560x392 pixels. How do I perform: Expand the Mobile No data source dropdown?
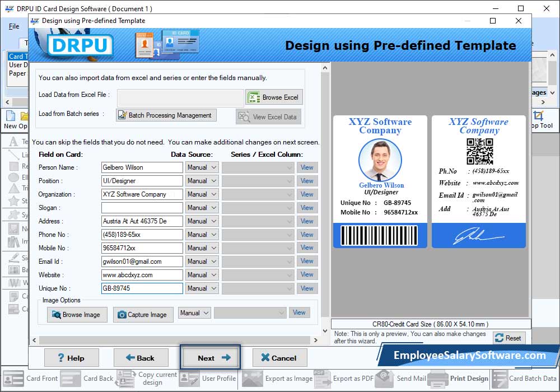tap(202, 248)
